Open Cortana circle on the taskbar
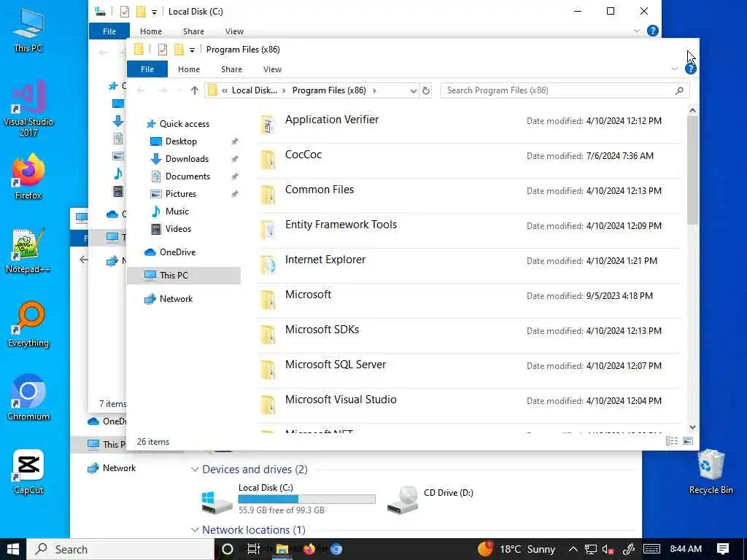The width and height of the screenshot is (747, 560). (228, 549)
